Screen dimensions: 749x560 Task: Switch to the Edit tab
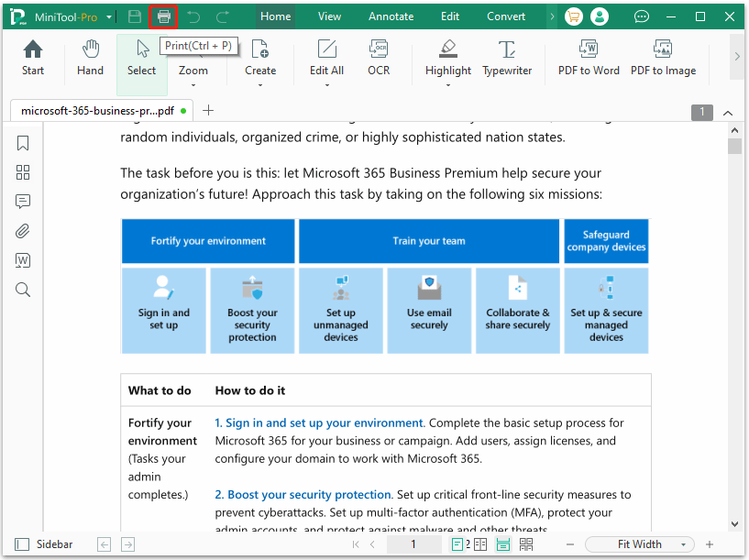point(450,16)
